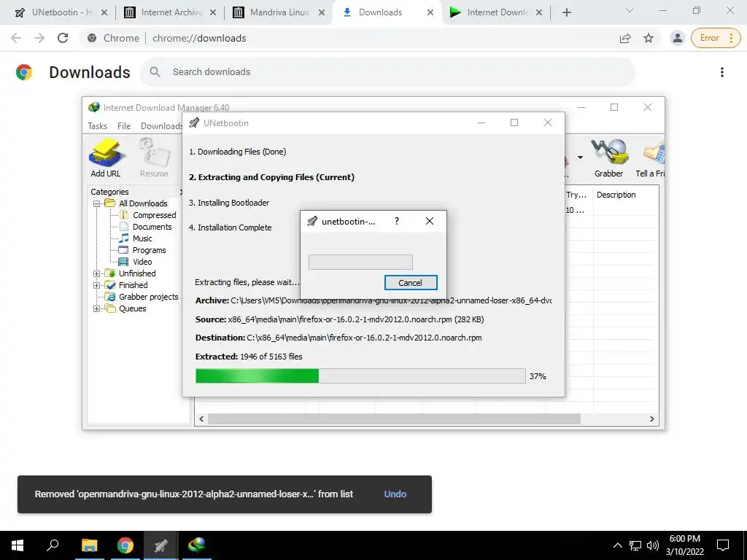Click the Chrome logo on Downloads page
The image size is (747, 560).
coord(24,72)
